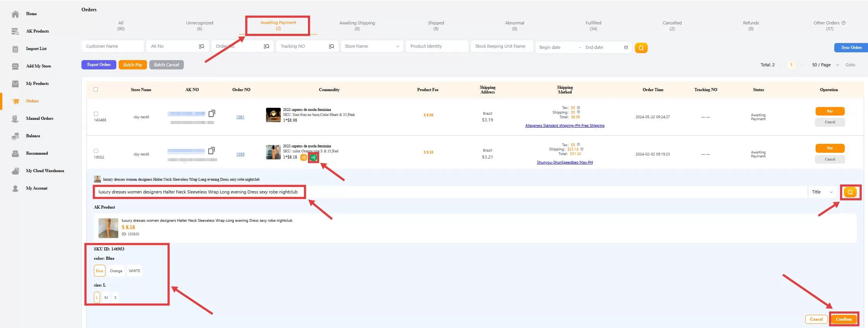Click the Batch Cancel button
The image size is (868, 328).
pos(166,65)
